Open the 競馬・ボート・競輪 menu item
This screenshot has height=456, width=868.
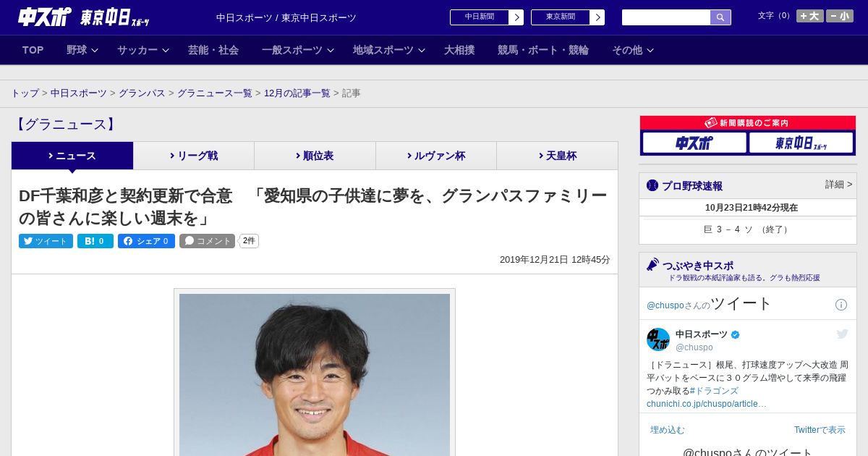(543, 50)
